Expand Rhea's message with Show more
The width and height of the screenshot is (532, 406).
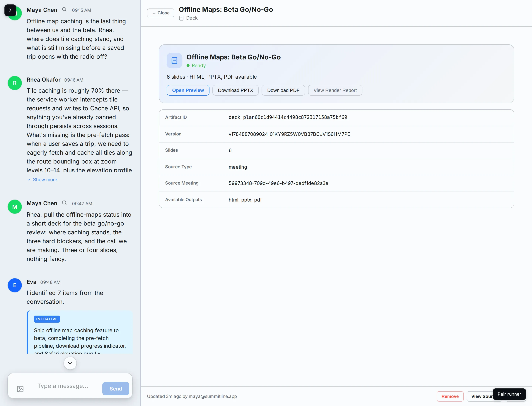point(42,180)
